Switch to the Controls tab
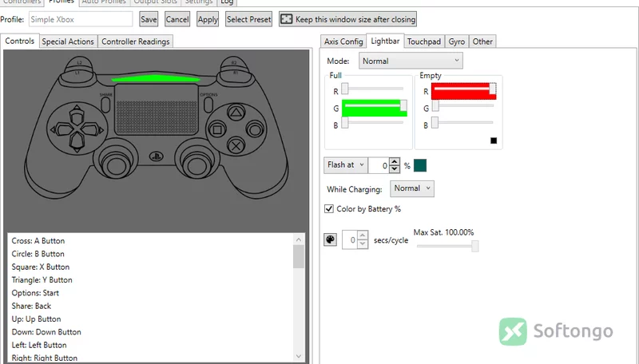Viewport: 639px width, 364px height. pos(19,42)
